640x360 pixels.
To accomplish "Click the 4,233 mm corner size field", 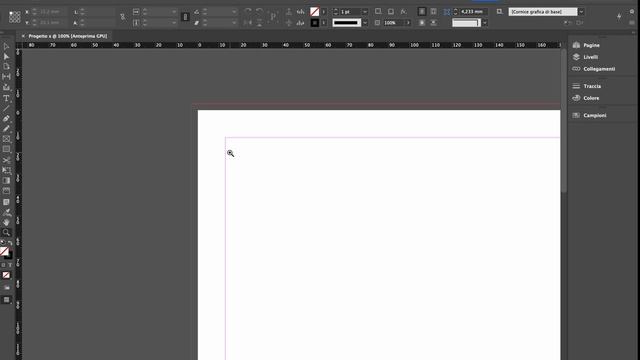I will [x=472, y=12].
